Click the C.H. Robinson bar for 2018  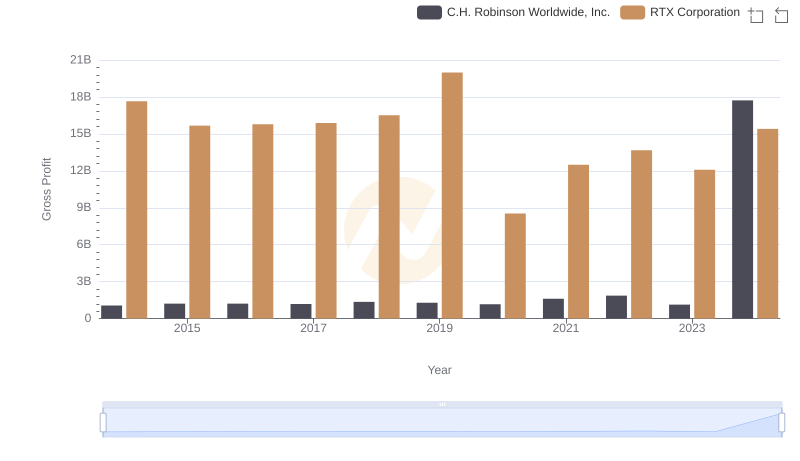[x=364, y=310]
